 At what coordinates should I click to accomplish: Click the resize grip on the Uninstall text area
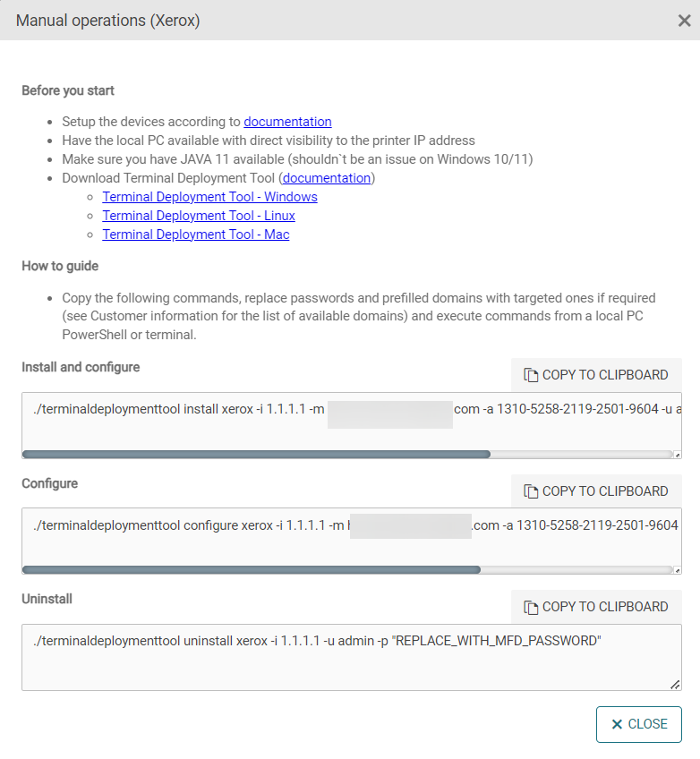673,683
